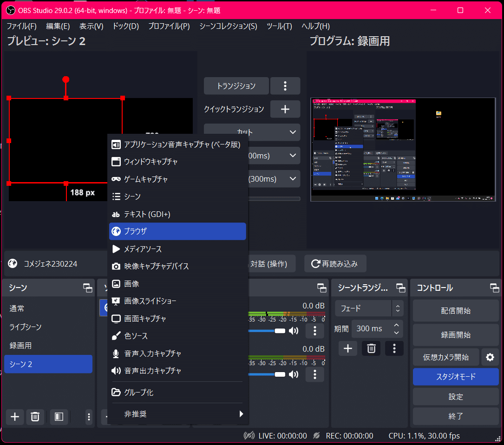Select 色ソース source entry
504x445 pixels.
177,336
